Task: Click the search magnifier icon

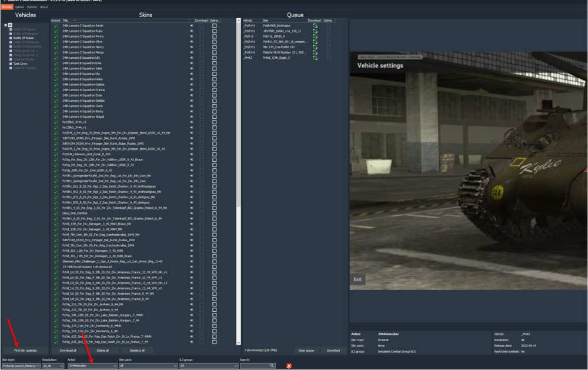Action: tap(272, 366)
